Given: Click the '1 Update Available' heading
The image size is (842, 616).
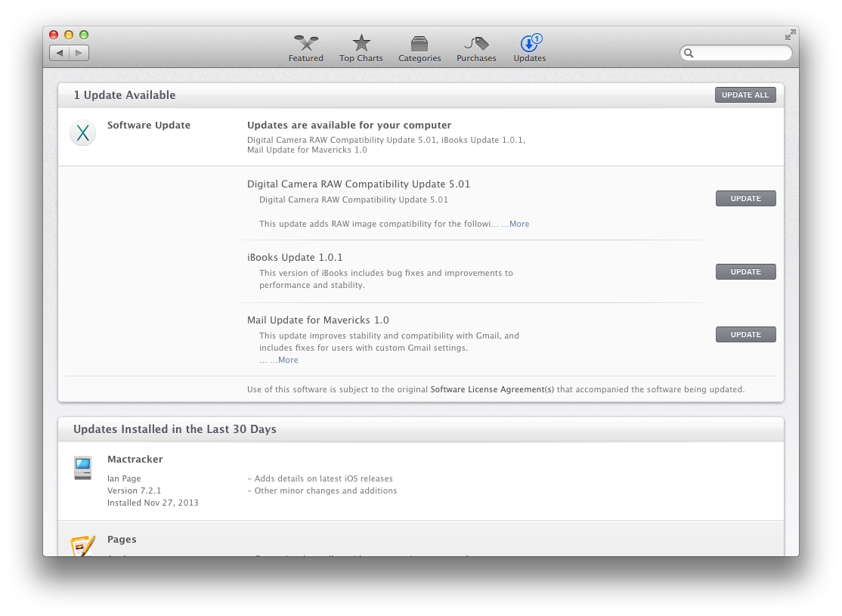Looking at the screenshot, I should [125, 95].
